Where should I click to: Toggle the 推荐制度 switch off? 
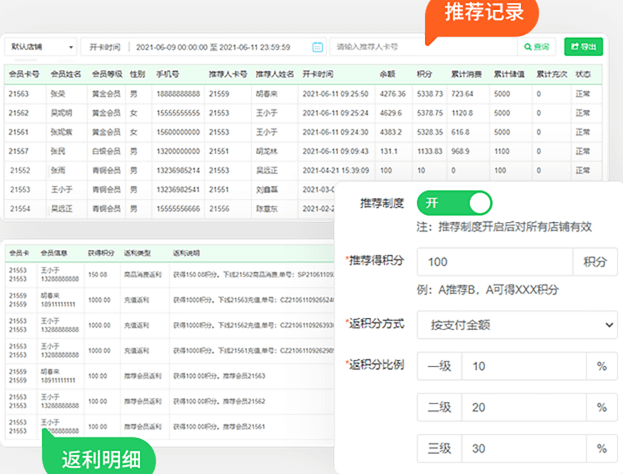click(x=454, y=203)
